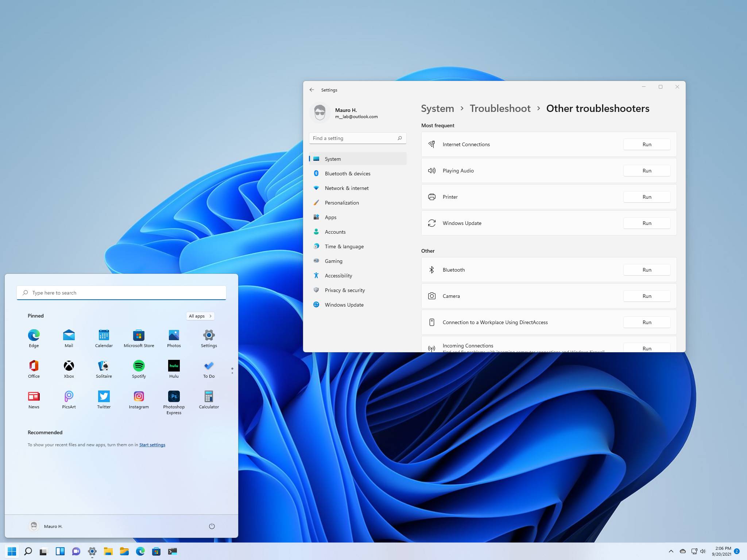Click the All apps button in Start
This screenshot has width=747, height=560.
200,316
